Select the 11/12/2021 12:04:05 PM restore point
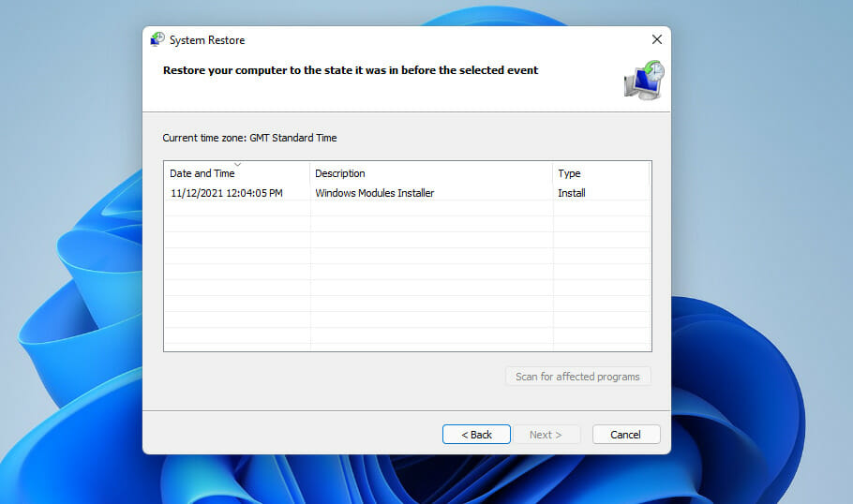The height and width of the screenshot is (504, 853). coord(407,193)
